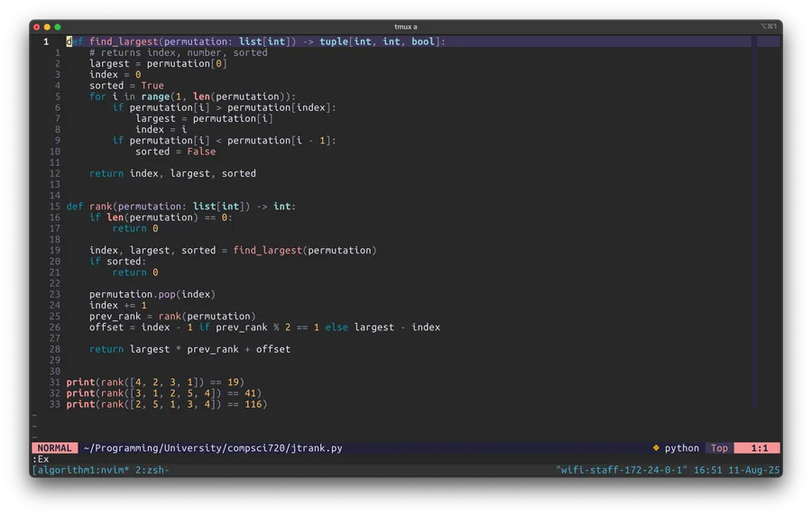Click the 'return 0' on line 17
The width and height of the screenshot is (812, 516).
135,228
